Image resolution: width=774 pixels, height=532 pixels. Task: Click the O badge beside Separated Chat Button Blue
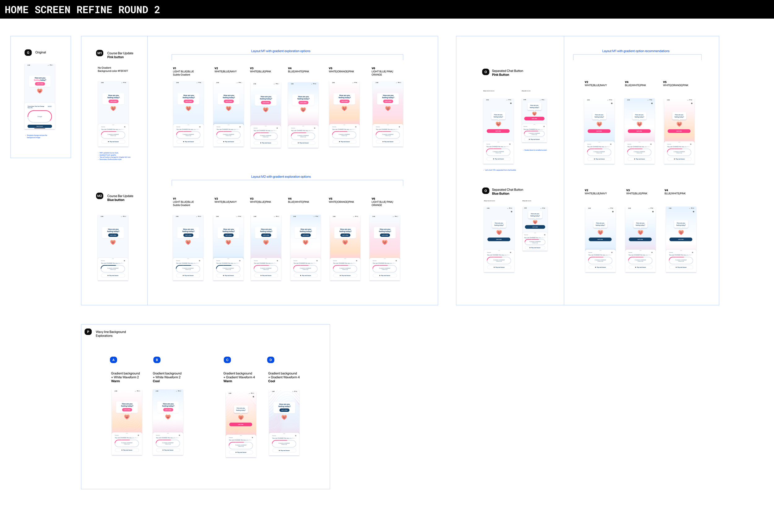point(485,191)
